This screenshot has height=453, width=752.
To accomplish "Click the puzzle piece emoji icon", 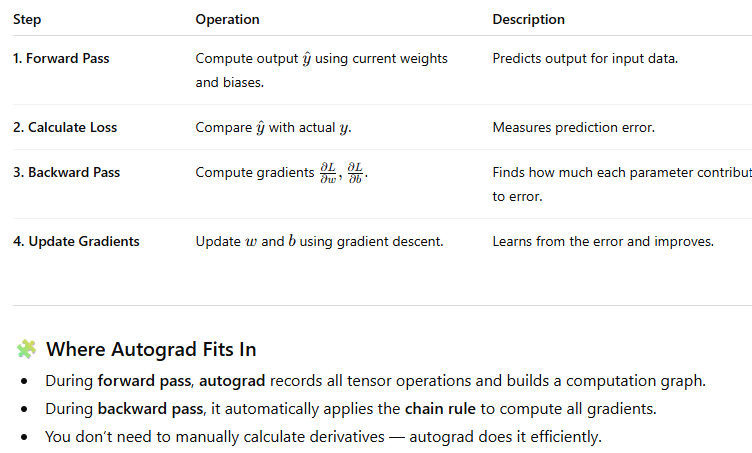I will pyautogui.click(x=26, y=349).
